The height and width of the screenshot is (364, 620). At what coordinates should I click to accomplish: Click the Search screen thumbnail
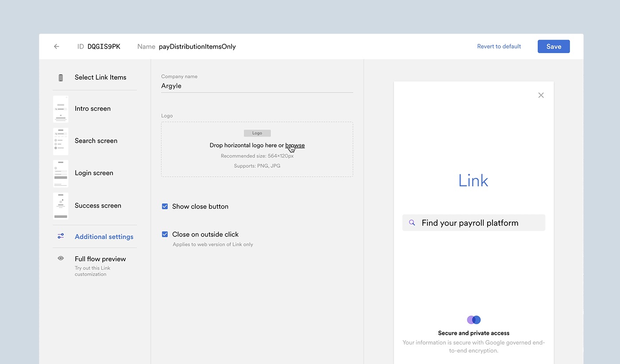tap(61, 141)
